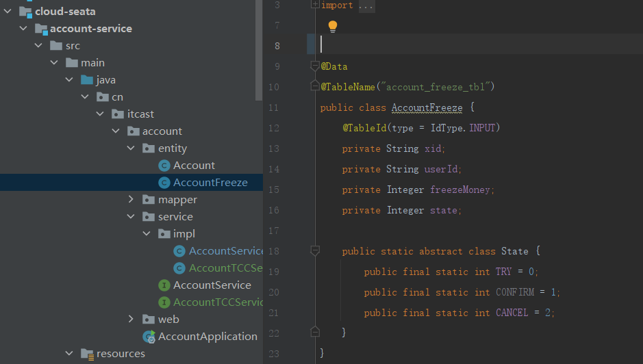
Task: Click the main folder icon
Action: coord(71,63)
